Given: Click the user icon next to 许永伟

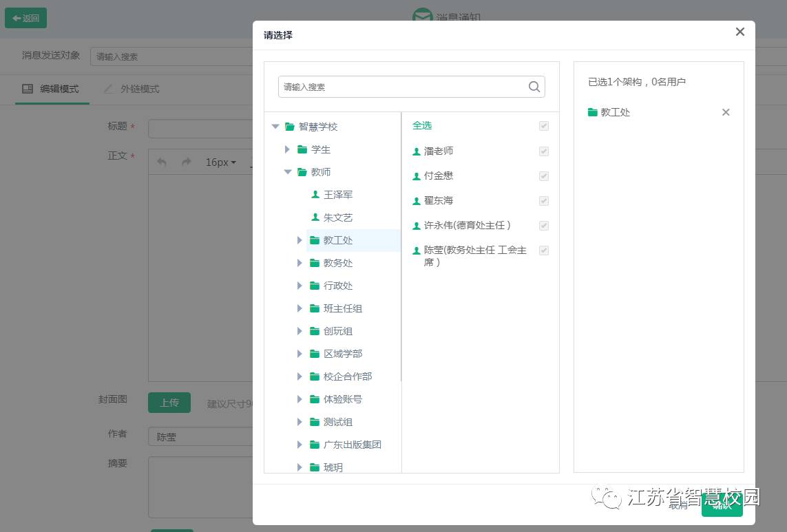Looking at the screenshot, I should (x=416, y=226).
